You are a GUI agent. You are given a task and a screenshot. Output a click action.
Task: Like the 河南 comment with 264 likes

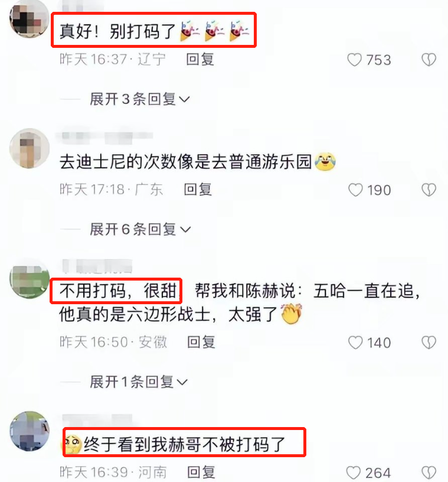[354, 473]
